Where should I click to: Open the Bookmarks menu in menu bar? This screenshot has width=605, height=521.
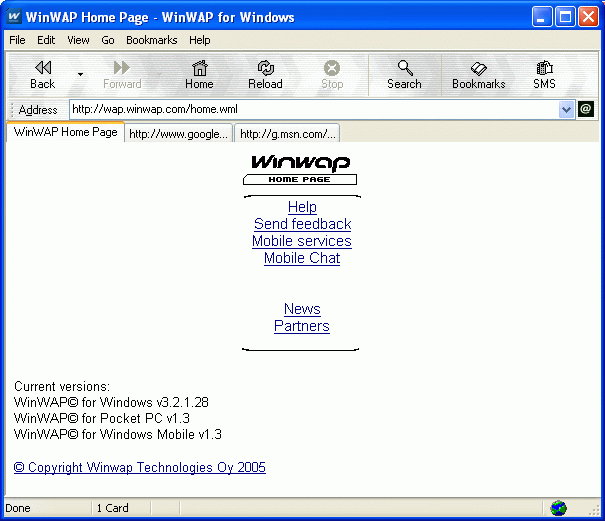coord(151,40)
